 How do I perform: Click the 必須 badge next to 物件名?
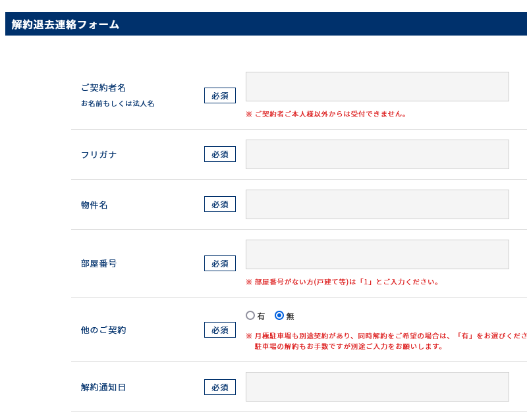[219, 204]
